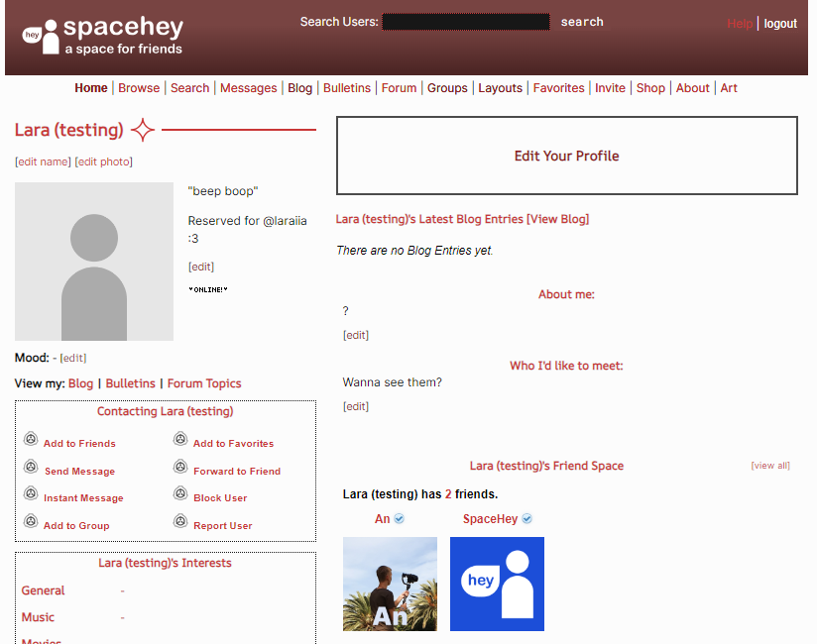Open Groups in the navigation bar
The height and width of the screenshot is (644, 817).
point(447,88)
